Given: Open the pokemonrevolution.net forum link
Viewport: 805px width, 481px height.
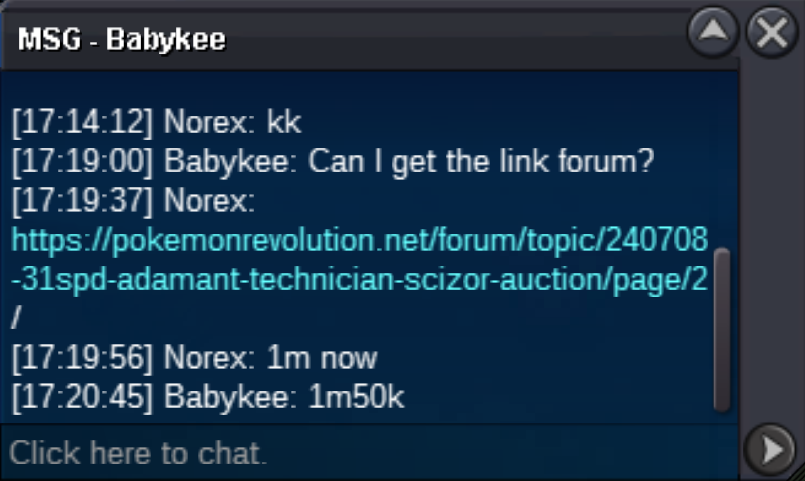Looking at the screenshot, I should click(359, 240).
